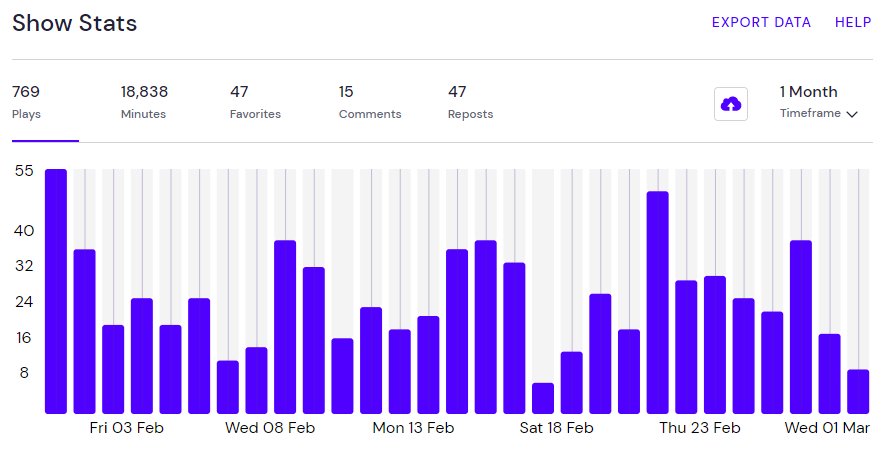Switch to the Minutes tab
Viewport: 883px width, 456px height.
(144, 102)
